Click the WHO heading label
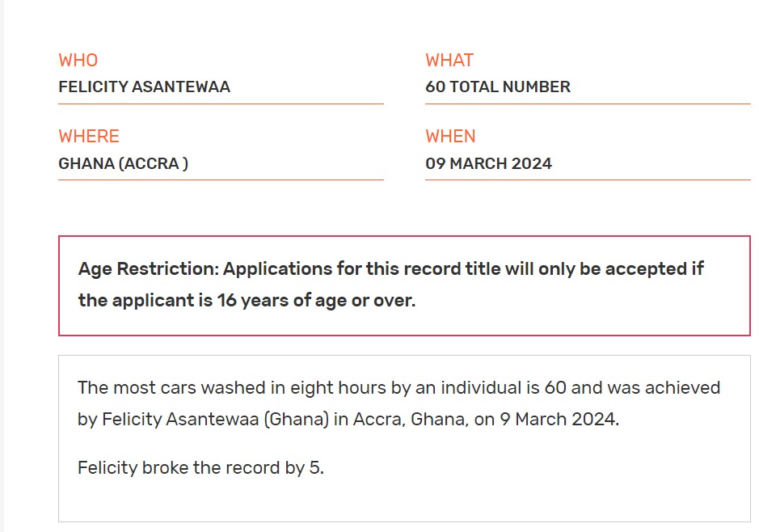The width and height of the screenshot is (759, 532). [x=78, y=61]
